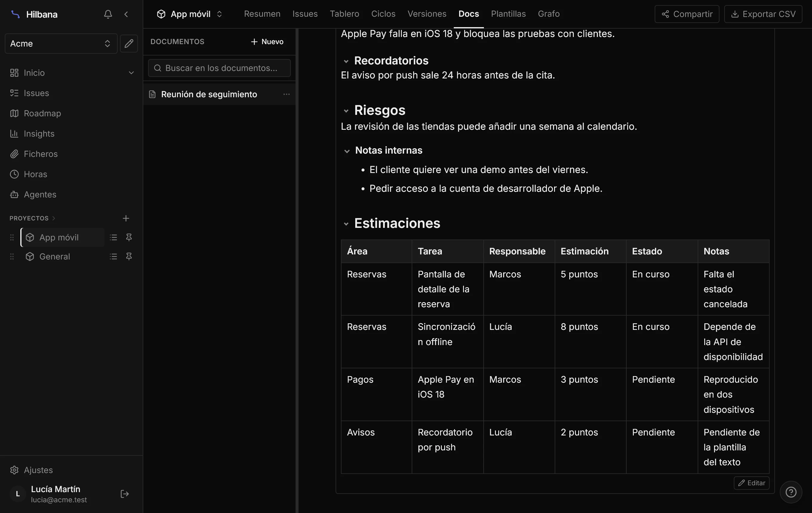Expand the PROYECTOS header
Viewport: 812px width, 513px height.
32,218
